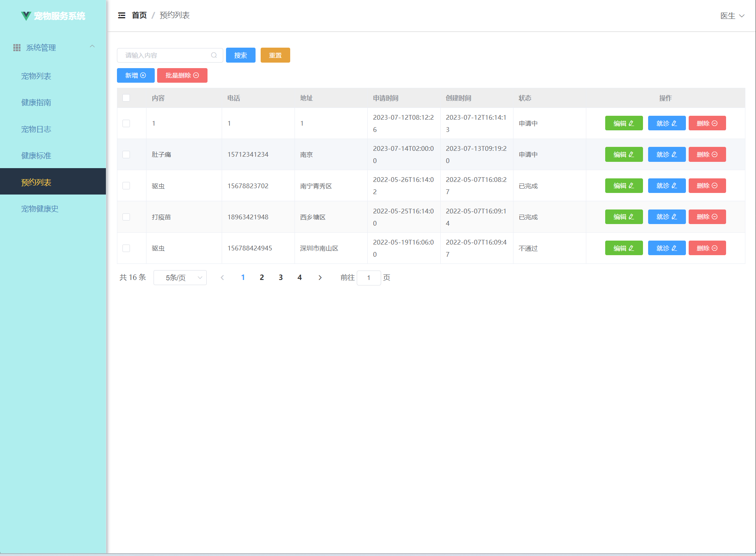The height and width of the screenshot is (556, 756).
Task: Open 宠物日志 in the sidebar
Action: point(36,129)
